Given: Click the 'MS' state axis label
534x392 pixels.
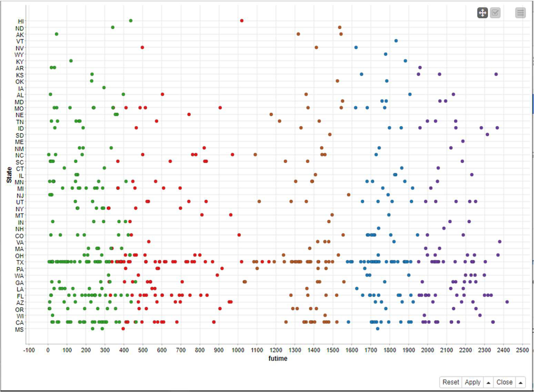Looking at the screenshot, I should [20, 330].
